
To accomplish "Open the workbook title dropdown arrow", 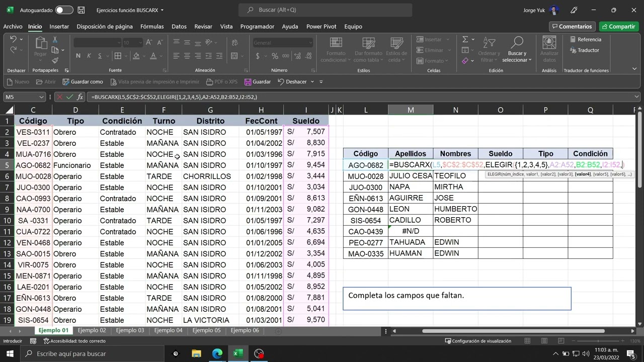I will point(162,10).
